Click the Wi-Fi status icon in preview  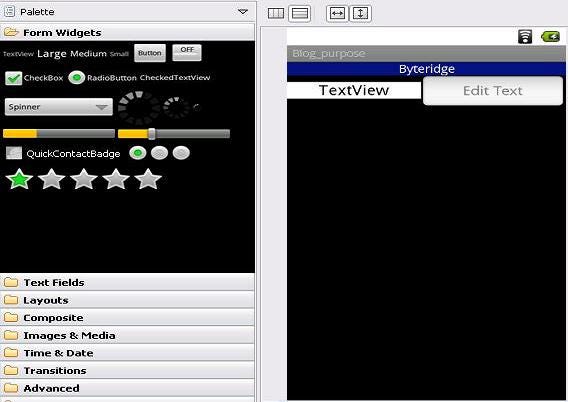(x=525, y=37)
